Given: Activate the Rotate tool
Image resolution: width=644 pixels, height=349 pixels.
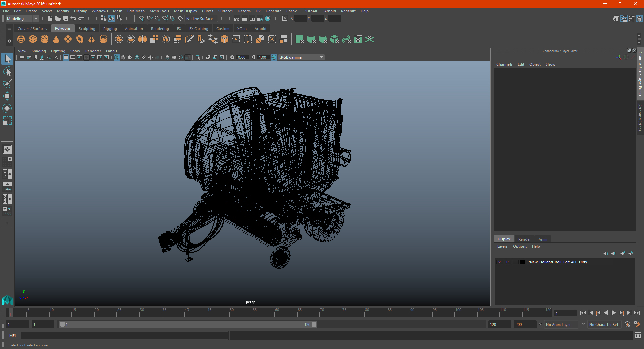Looking at the screenshot, I should click(x=7, y=108).
